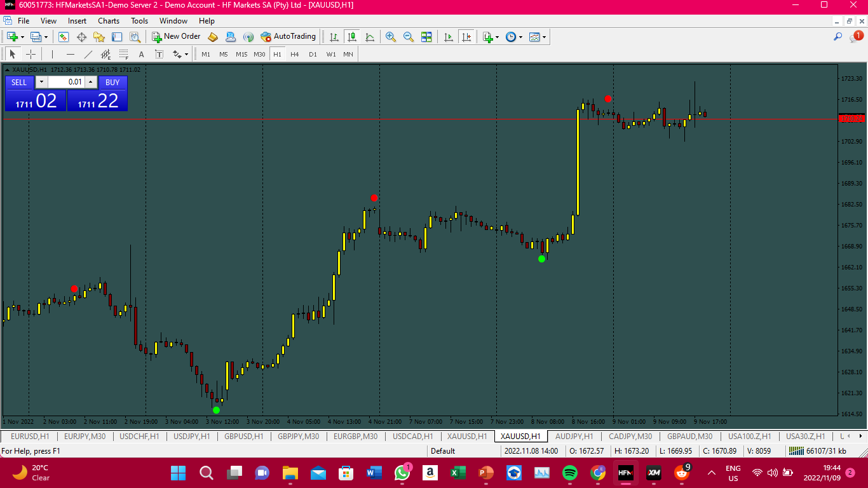This screenshot has width=868, height=488.
Task: Switch chart to Candlesticks mode
Action: click(x=351, y=37)
